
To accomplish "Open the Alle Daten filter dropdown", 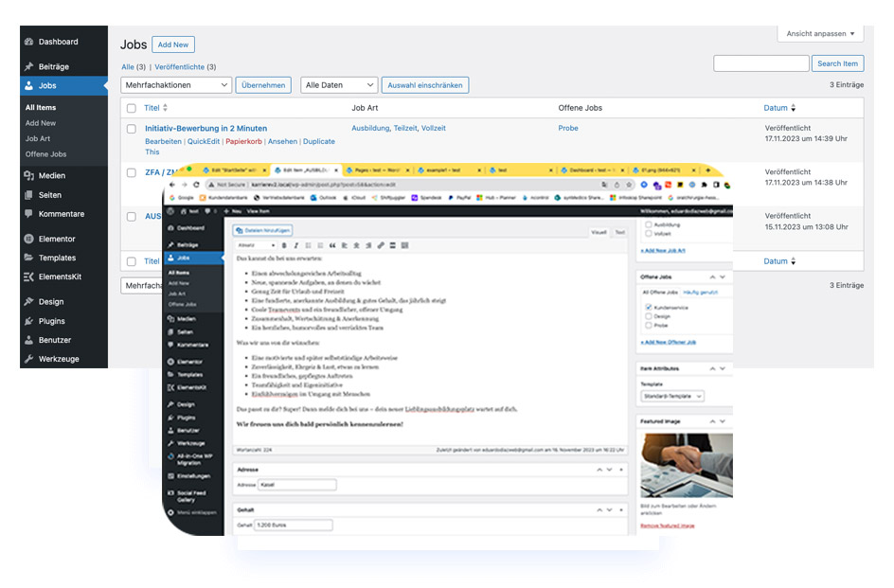I will [x=339, y=85].
